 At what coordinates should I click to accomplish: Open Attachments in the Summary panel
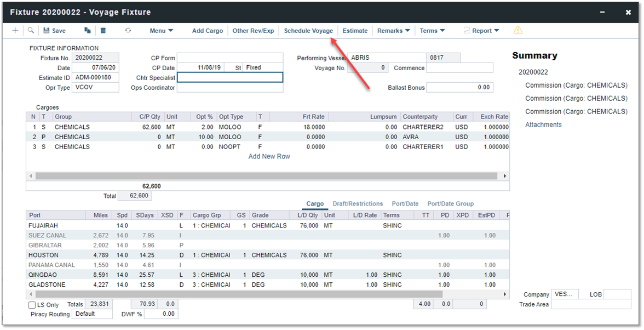(x=543, y=124)
